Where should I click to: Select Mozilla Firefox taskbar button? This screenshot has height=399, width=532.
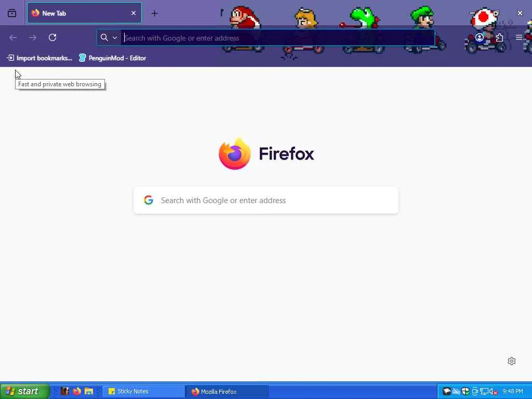(228, 392)
